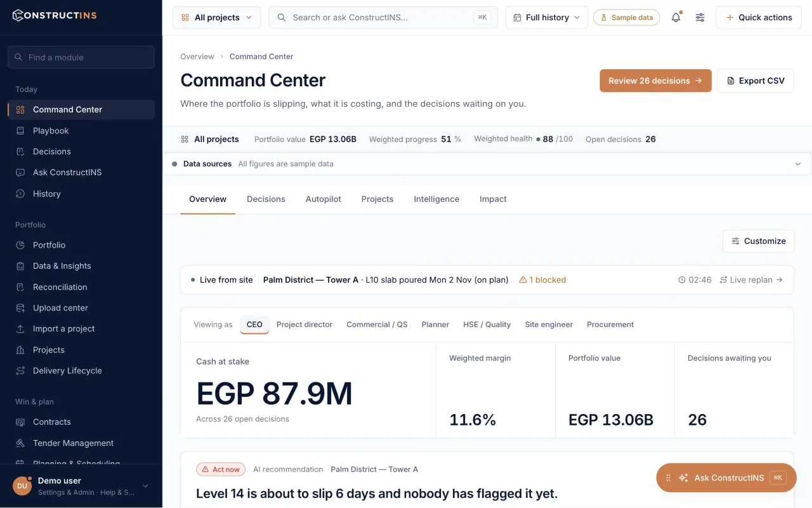View as Commercial / QS
This screenshot has width=812, height=508.
377,324
